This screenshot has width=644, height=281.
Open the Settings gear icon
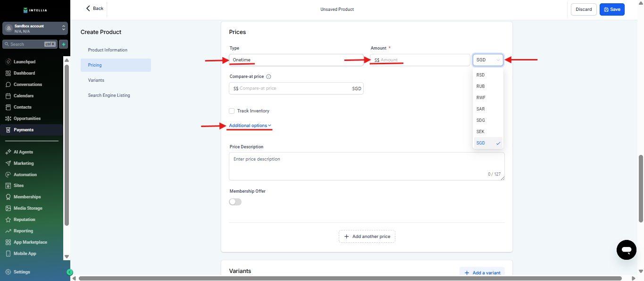point(8,272)
